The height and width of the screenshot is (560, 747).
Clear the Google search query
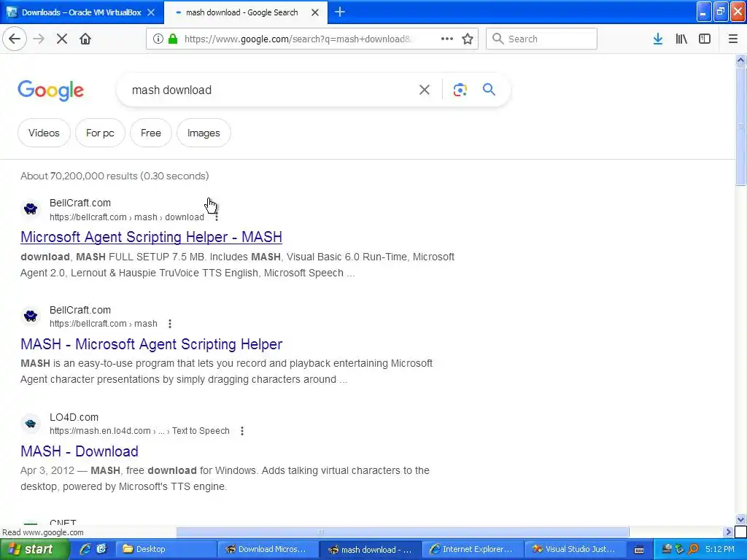(424, 90)
